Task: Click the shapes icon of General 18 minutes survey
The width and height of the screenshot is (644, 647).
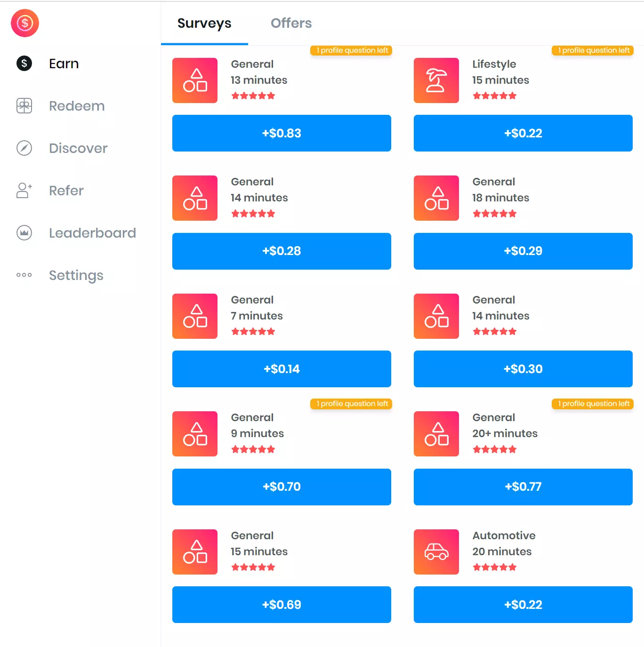Action: point(436,198)
